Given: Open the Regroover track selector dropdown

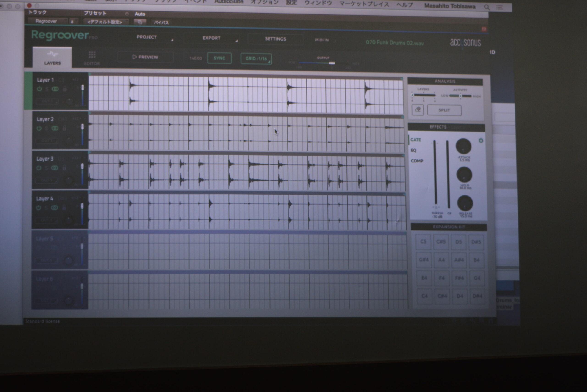Looking at the screenshot, I should pos(47,22).
